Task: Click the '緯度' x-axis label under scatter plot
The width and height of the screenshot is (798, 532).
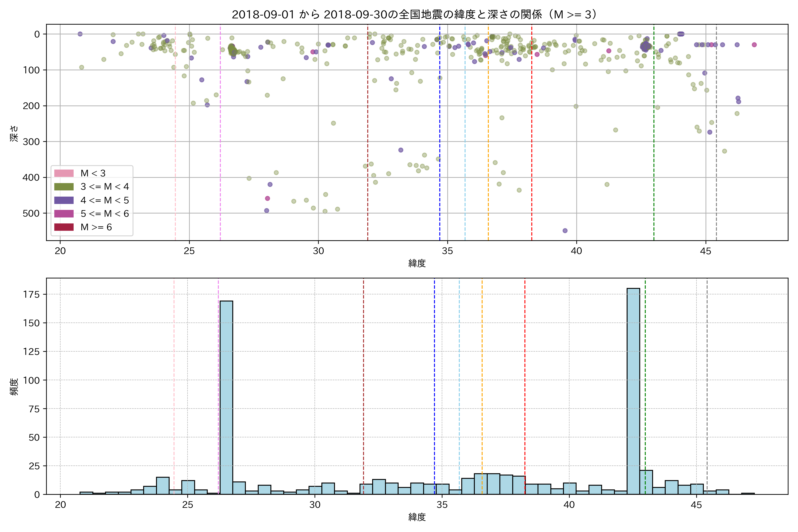Action: tap(417, 263)
